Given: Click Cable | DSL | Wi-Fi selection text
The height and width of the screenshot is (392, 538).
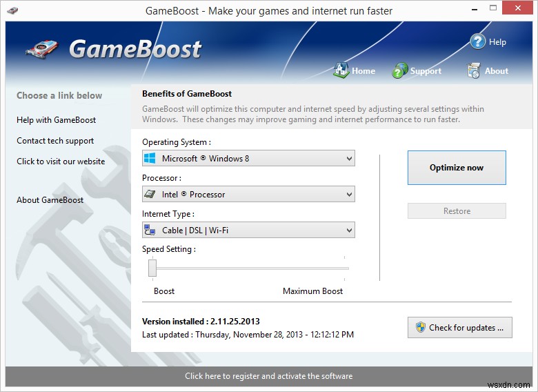Looking at the screenshot, I should click(x=195, y=230).
